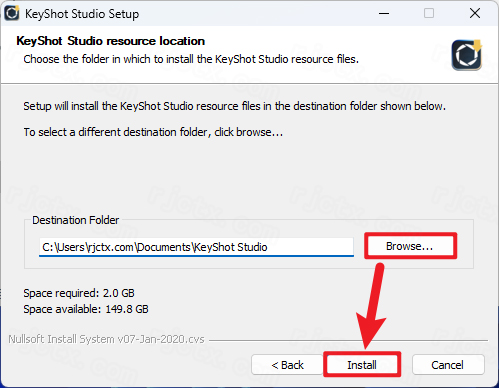Start installation with the Install button

click(x=362, y=365)
